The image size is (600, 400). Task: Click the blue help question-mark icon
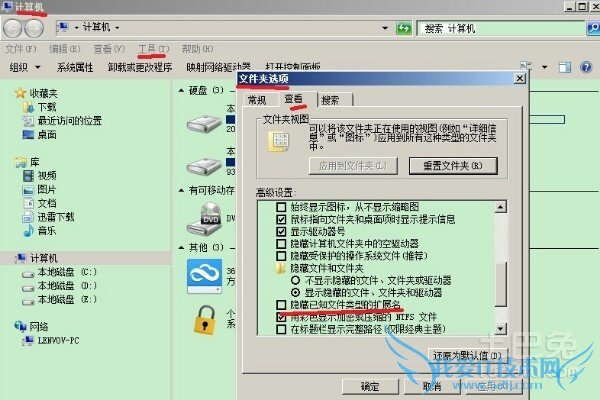(x=586, y=67)
